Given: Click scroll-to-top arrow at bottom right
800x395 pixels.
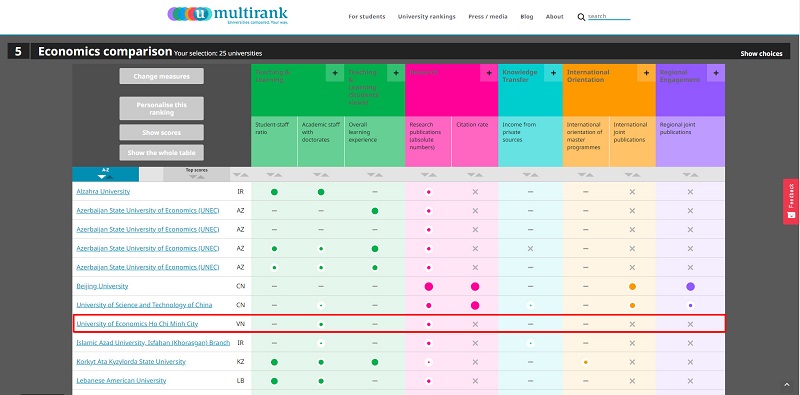Looking at the screenshot, I should 786,384.
